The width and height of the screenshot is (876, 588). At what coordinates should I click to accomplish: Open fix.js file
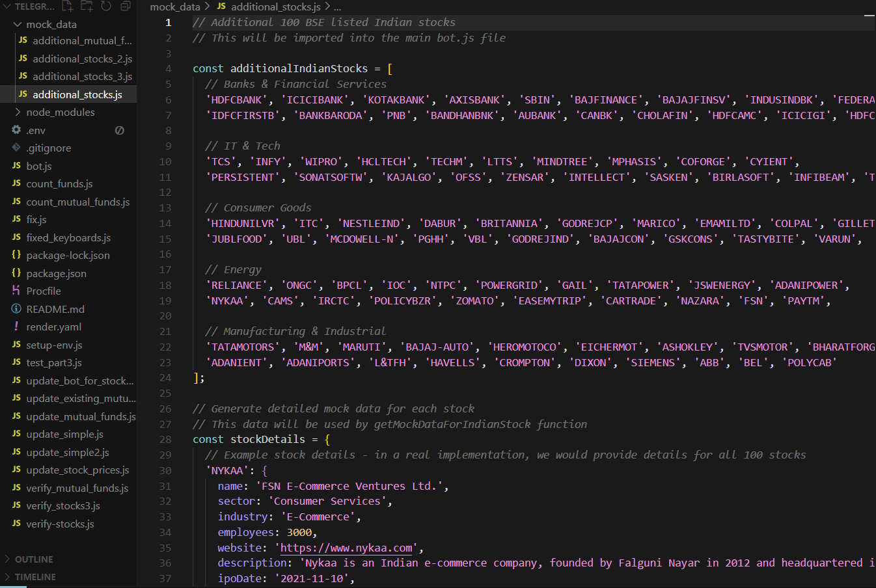click(36, 219)
